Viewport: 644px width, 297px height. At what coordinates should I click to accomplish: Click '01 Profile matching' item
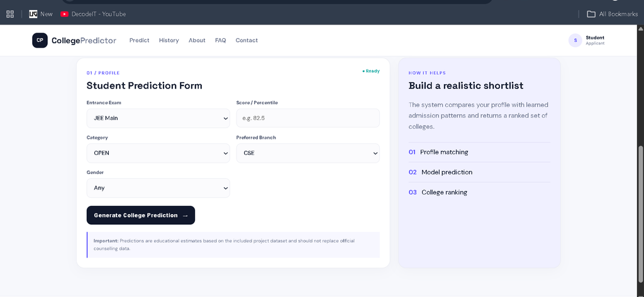click(x=479, y=152)
